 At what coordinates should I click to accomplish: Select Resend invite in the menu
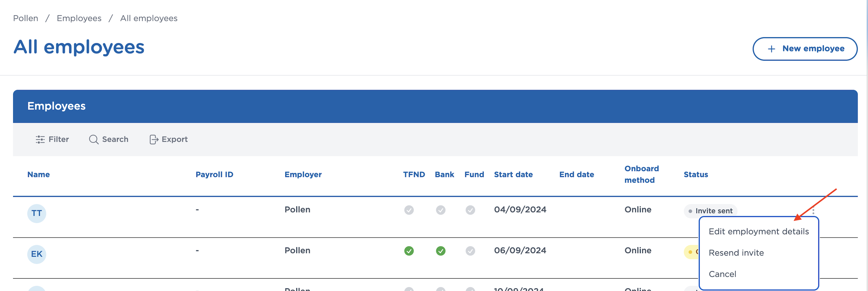click(736, 253)
